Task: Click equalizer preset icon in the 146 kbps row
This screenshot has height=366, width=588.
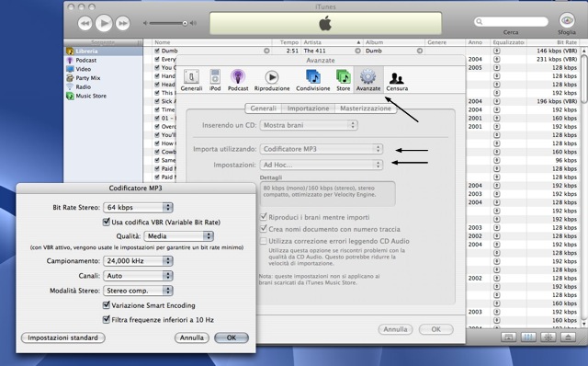Action: tap(497, 51)
